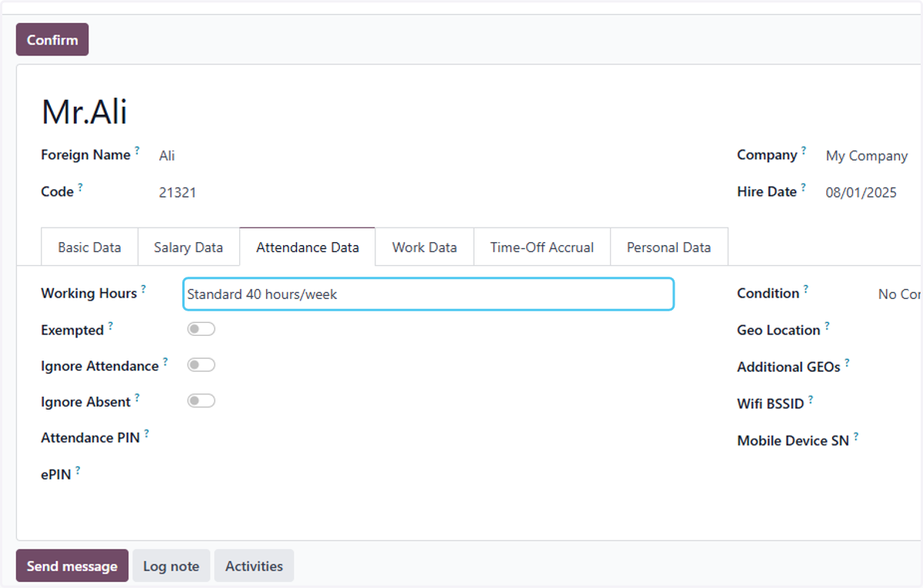Open the Salary Data tab

[188, 247]
